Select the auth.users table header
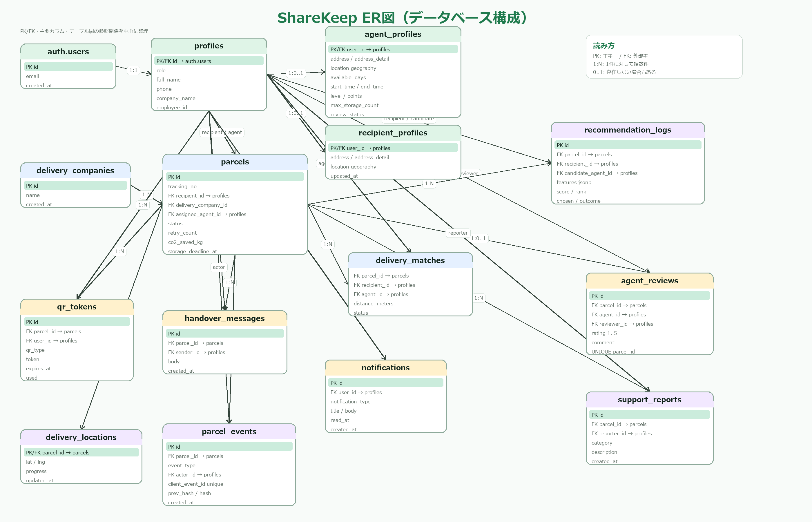Image resolution: width=812 pixels, height=522 pixels. 68,52
